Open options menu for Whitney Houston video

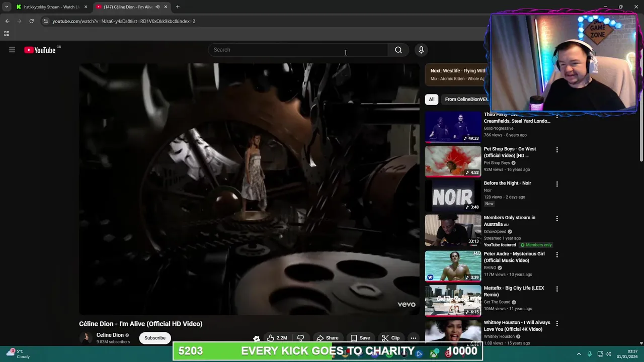(x=557, y=323)
